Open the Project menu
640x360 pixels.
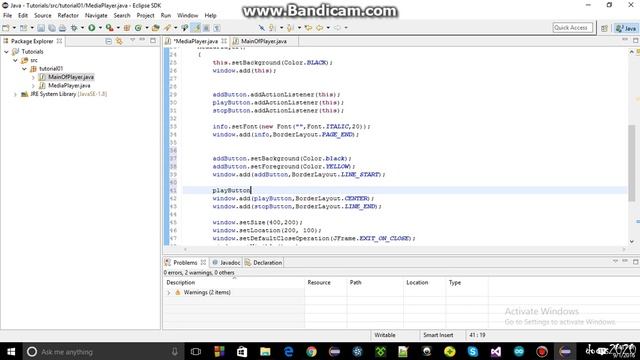pos(145,16)
